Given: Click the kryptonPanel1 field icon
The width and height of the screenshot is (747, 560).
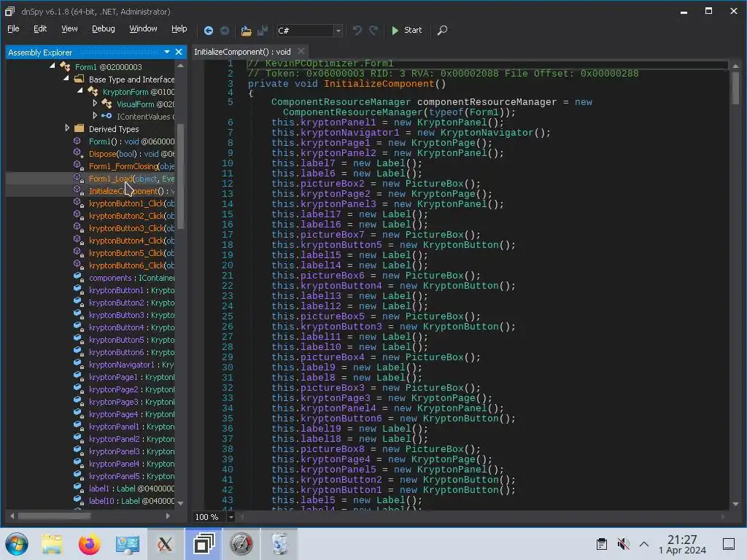Looking at the screenshot, I should (x=79, y=425).
